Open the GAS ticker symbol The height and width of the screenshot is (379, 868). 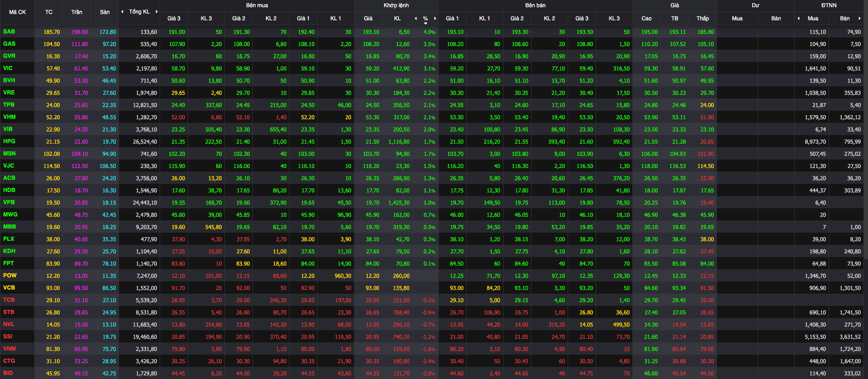coord(9,44)
